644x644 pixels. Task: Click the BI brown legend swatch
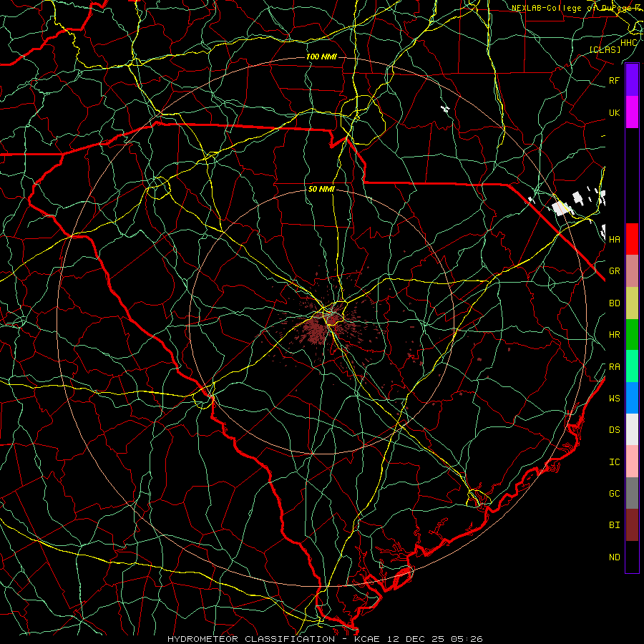(x=632, y=525)
